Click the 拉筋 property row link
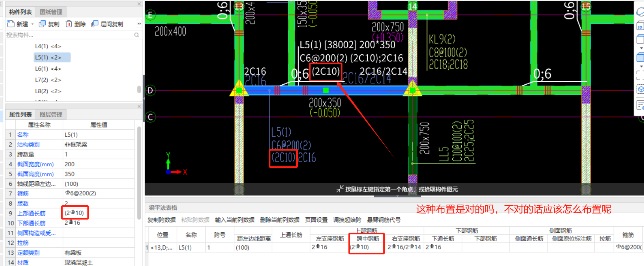This screenshot has width=644, height=266. [23, 243]
